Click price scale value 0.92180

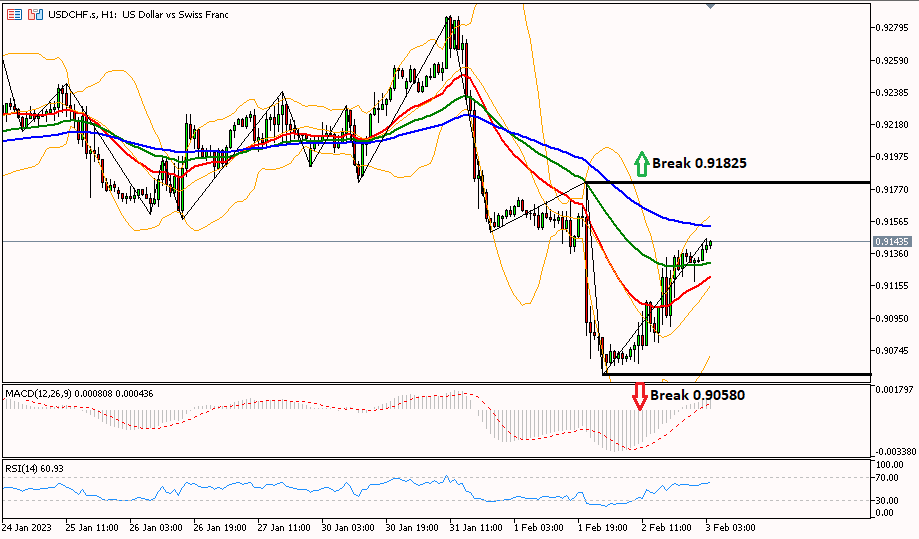(892, 125)
